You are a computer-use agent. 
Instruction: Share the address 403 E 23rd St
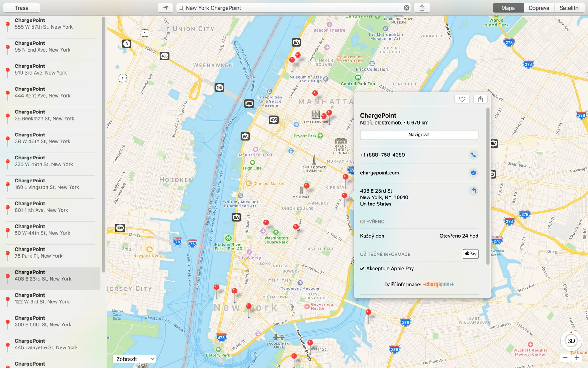pos(473,190)
